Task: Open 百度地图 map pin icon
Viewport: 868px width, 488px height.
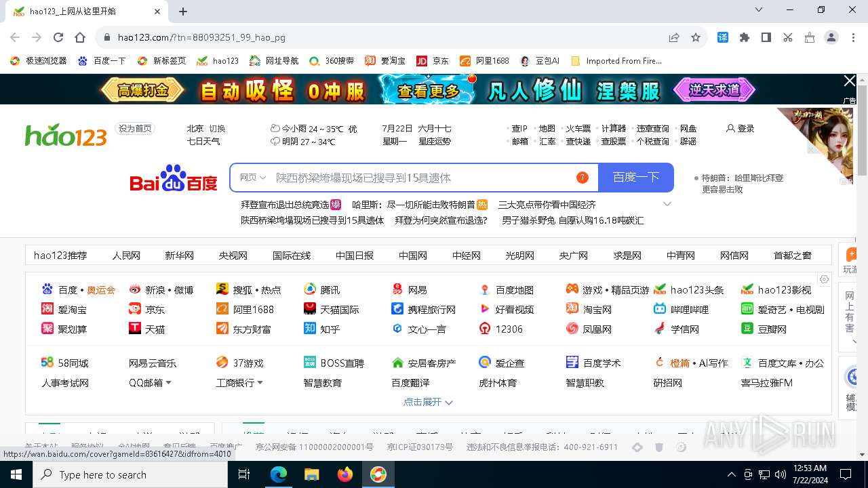Action: 485,289
